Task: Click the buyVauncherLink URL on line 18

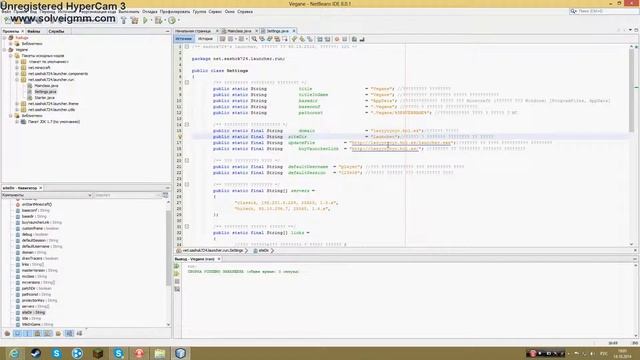Action: click(x=385, y=149)
